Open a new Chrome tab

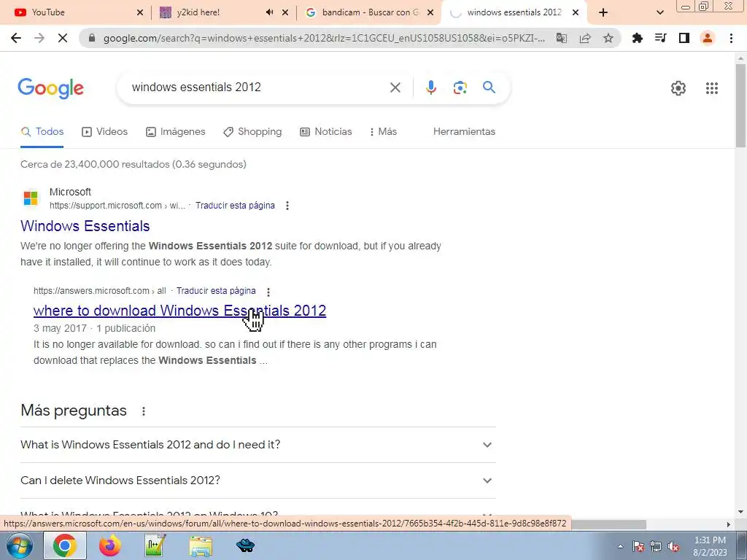tap(603, 12)
